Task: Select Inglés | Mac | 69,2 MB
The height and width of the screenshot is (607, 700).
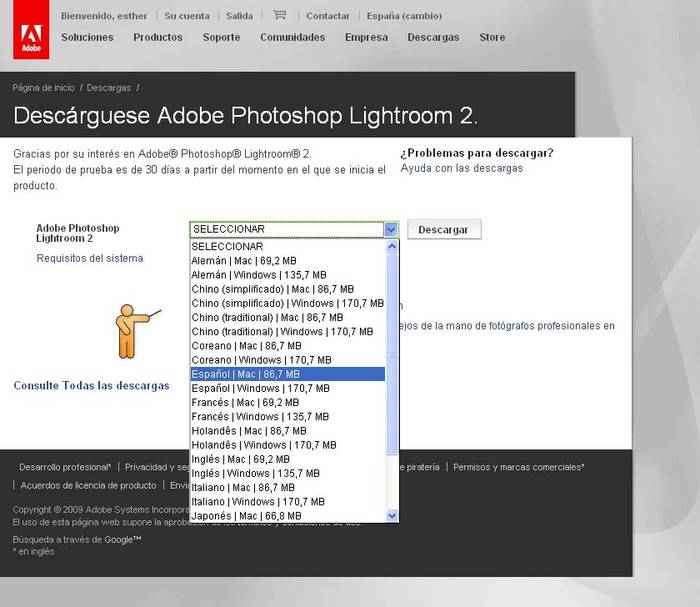Action: coord(288,459)
